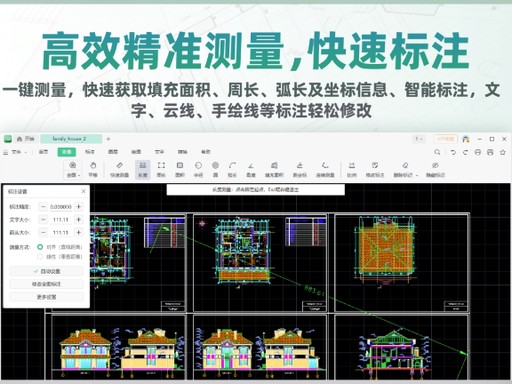Select the highlighted length tool (长度)
The image size is (512, 384).
tap(143, 169)
